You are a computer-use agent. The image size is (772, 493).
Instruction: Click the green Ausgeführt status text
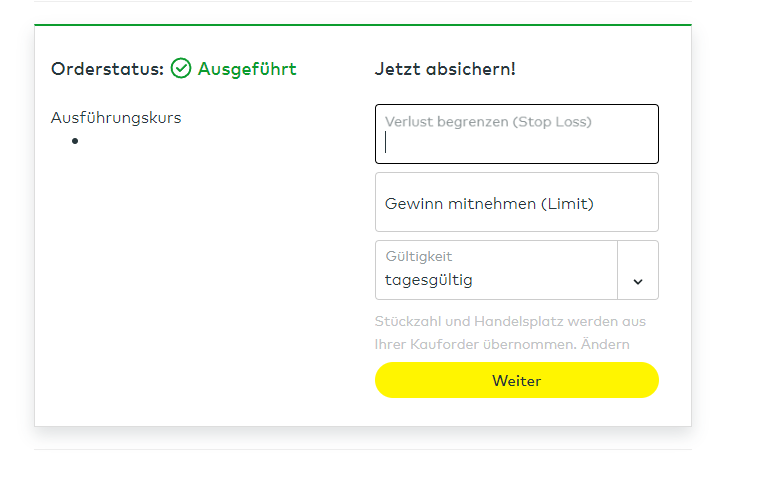[247, 69]
